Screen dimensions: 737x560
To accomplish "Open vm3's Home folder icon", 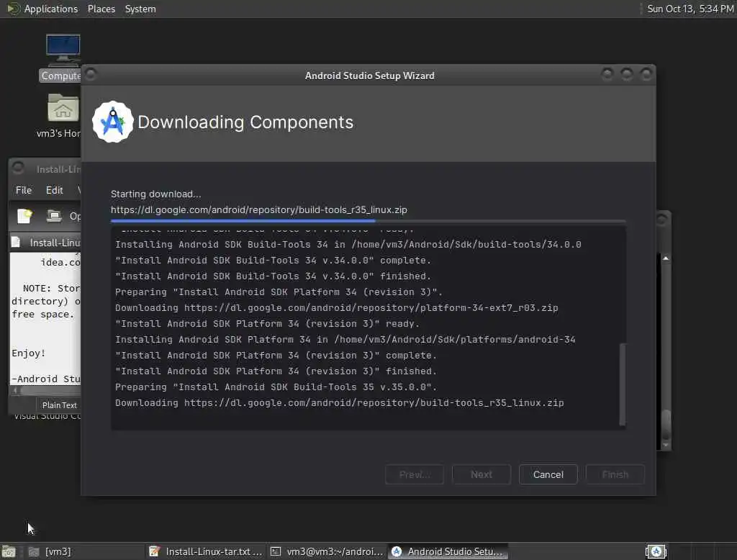I will (x=63, y=108).
